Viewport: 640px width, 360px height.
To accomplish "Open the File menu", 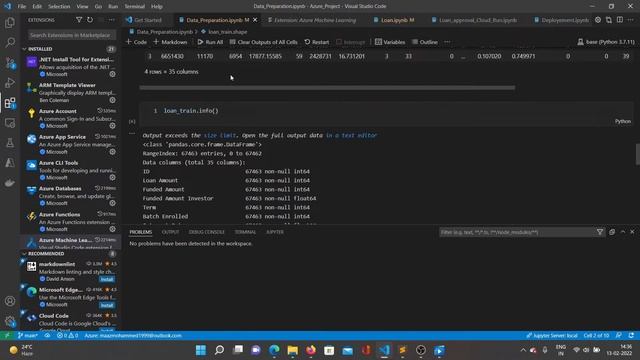I will point(22,7).
